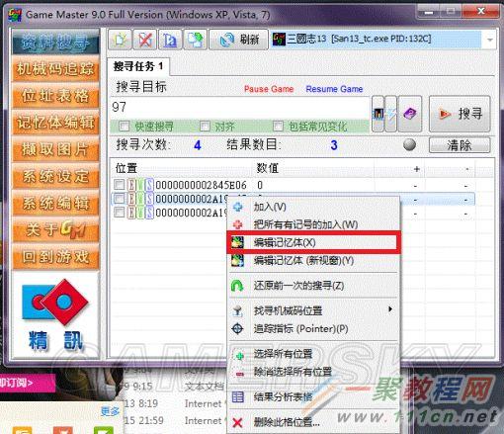Click the search target field showing 97
The width and height of the screenshot is (504, 434).
(240, 108)
